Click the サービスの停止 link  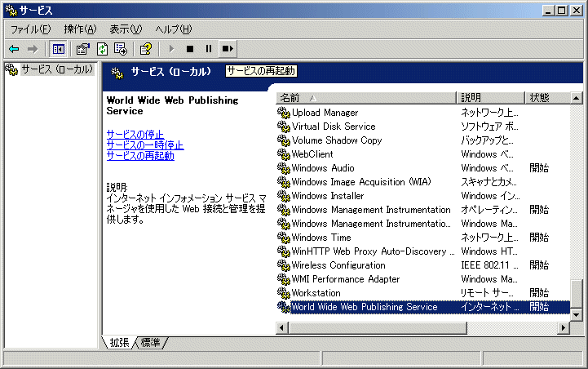(135, 134)
